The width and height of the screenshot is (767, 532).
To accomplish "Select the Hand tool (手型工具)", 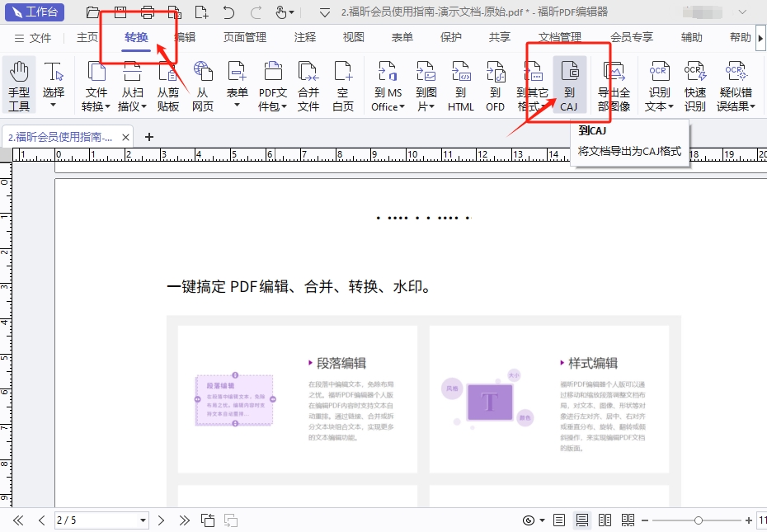I will 18,85.
